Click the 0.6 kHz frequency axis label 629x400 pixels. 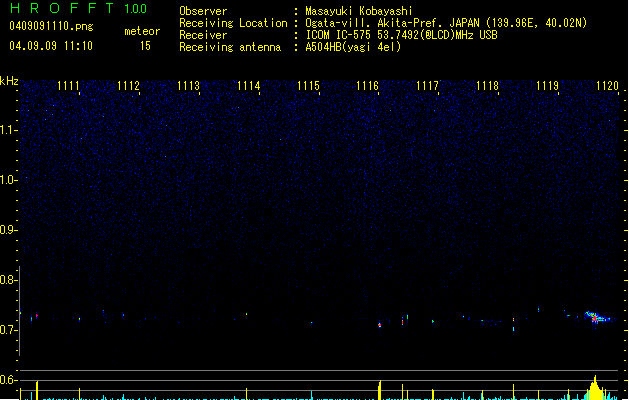(9, 380)
